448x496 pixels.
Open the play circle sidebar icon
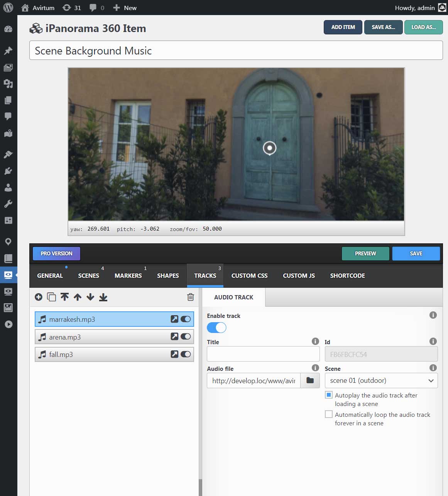click(8, 324)
